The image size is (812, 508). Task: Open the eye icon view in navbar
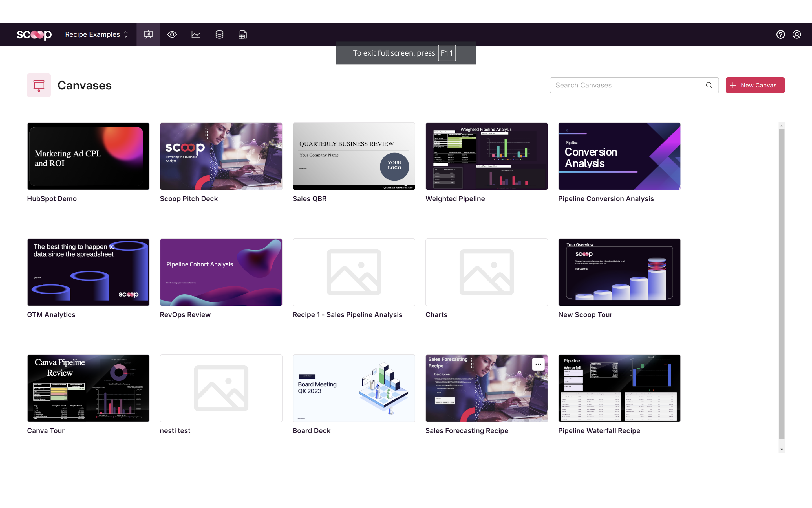(172, 34)
